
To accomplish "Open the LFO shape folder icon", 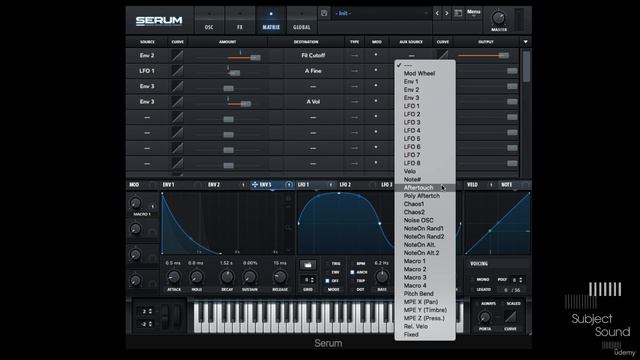I will (308, 265).
